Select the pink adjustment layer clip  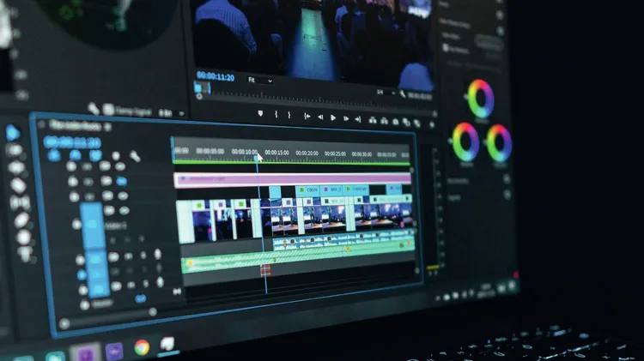293,179
